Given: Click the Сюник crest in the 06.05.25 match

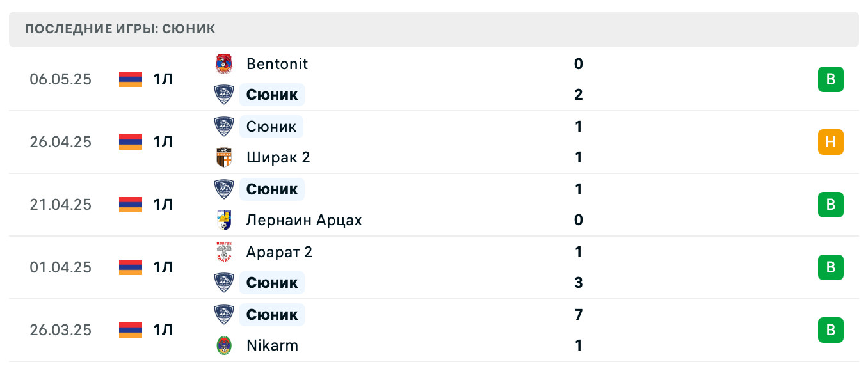Looking at the screenshot, I should click(223, 95).
